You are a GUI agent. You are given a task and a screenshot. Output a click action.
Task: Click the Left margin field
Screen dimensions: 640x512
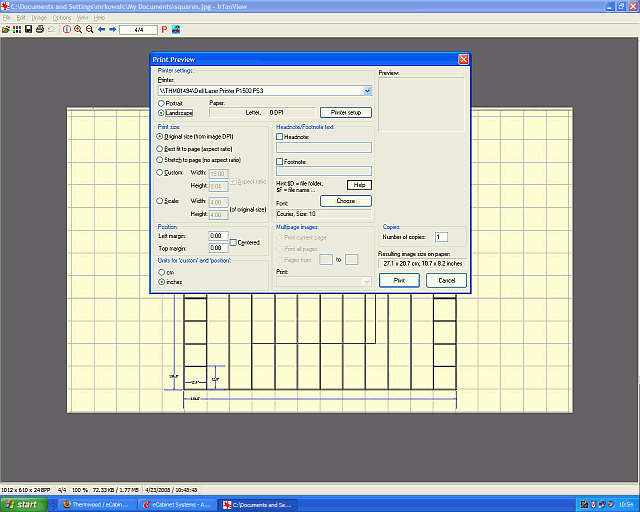point(218,236)
